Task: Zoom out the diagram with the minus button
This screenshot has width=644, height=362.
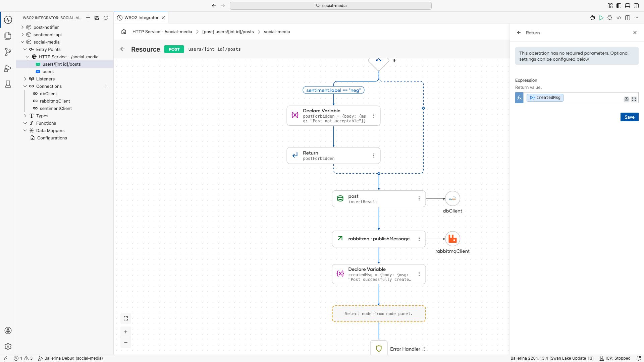Action: (126, 343)
